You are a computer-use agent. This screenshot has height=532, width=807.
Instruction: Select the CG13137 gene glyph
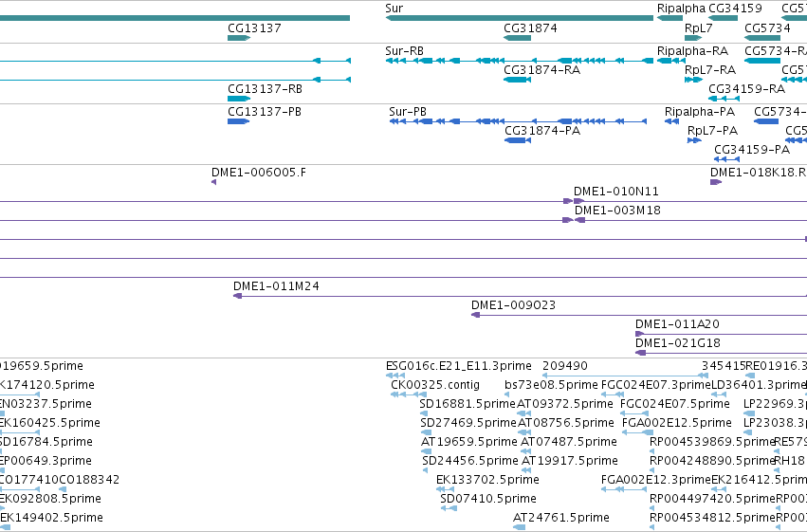239,38
